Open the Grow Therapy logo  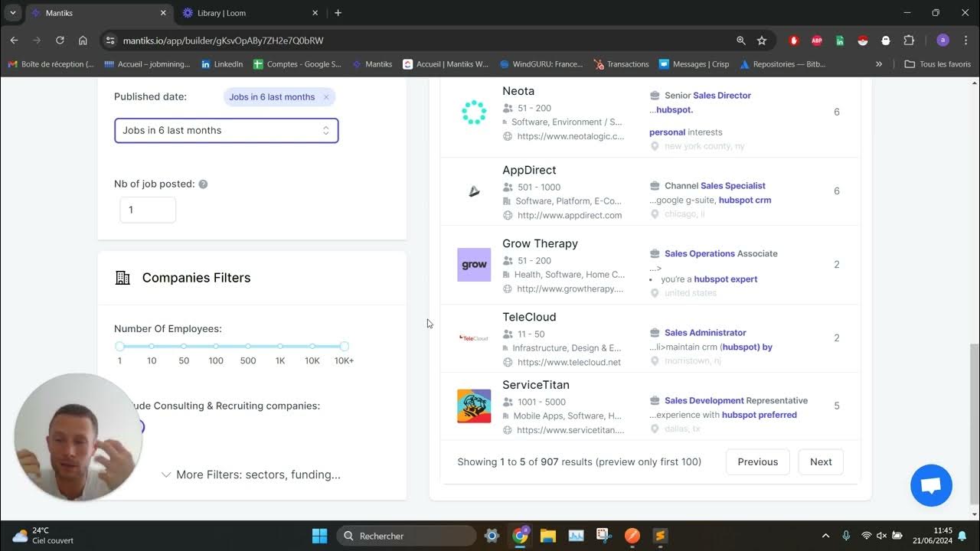click(474, 265)
